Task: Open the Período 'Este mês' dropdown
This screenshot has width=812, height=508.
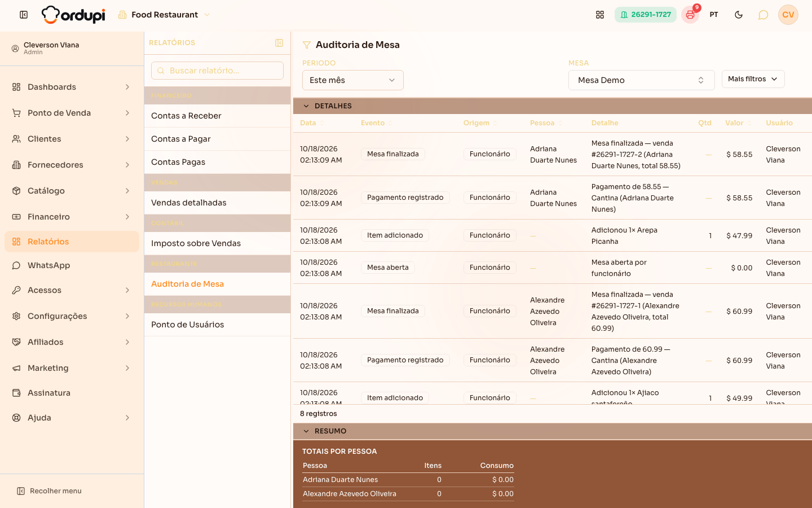Action: (x=353, y=80)
